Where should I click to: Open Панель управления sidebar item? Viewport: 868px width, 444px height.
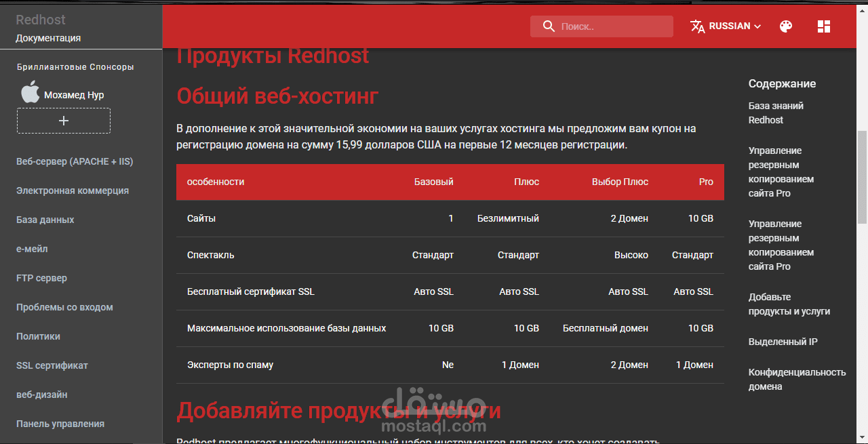[x=60, y=424]
